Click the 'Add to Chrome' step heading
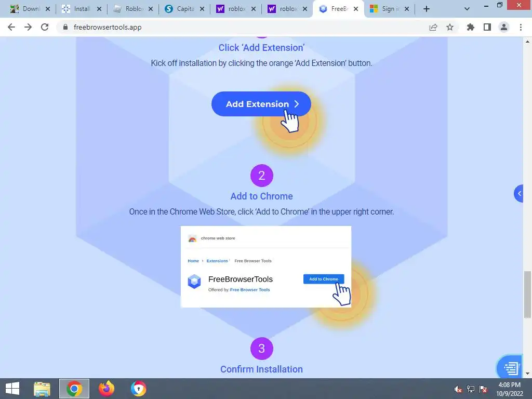The width and height of the screenshot is (532, 399). tap(262, 196)
